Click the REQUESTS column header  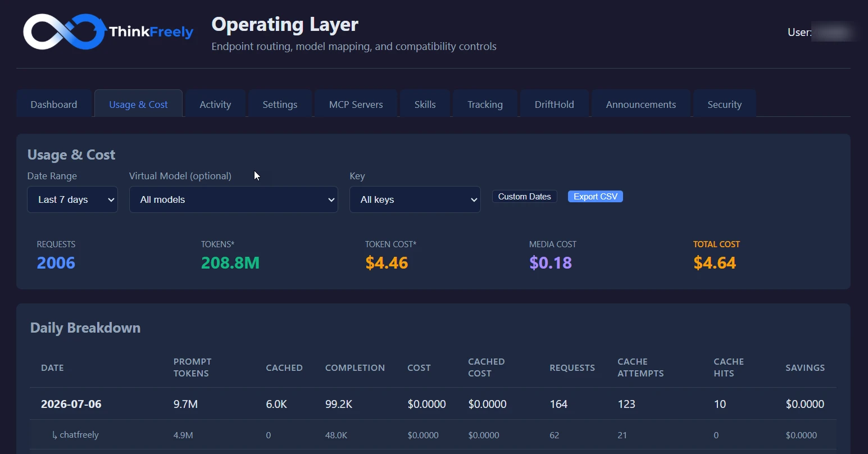(x=572, y=367)
